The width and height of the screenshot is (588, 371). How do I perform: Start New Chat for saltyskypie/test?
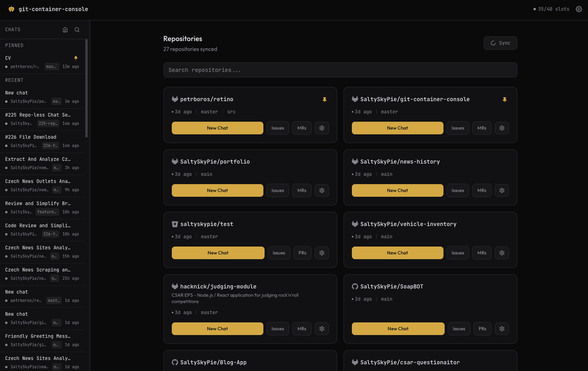(x=218, y=253)
